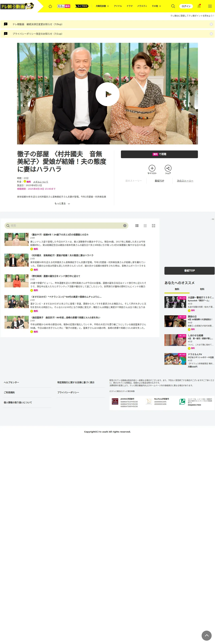Open ドラマ category
Viewport: 215px width, 644px height.
[x=130, y=6]
